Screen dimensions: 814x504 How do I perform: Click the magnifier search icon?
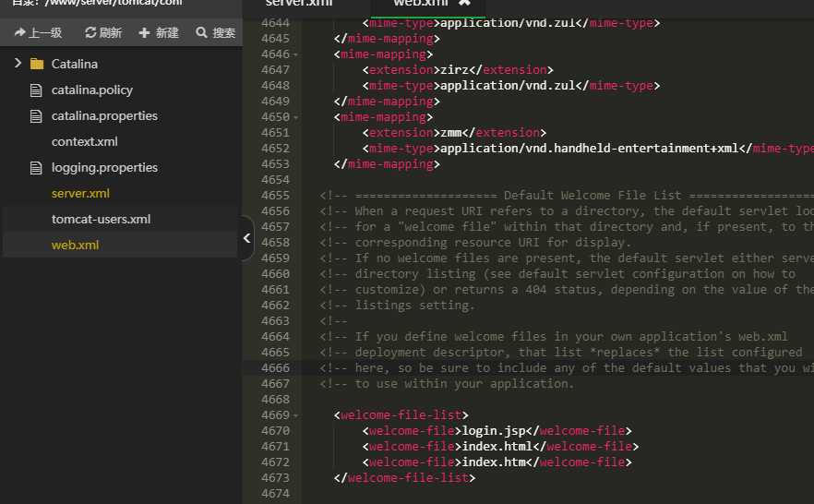[x=201, y=32]
